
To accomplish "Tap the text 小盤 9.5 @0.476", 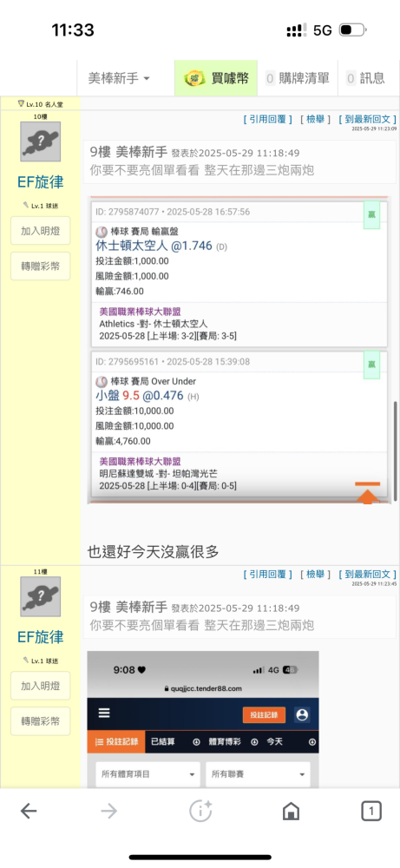I will pyautogui.click(x=140, y=395).
